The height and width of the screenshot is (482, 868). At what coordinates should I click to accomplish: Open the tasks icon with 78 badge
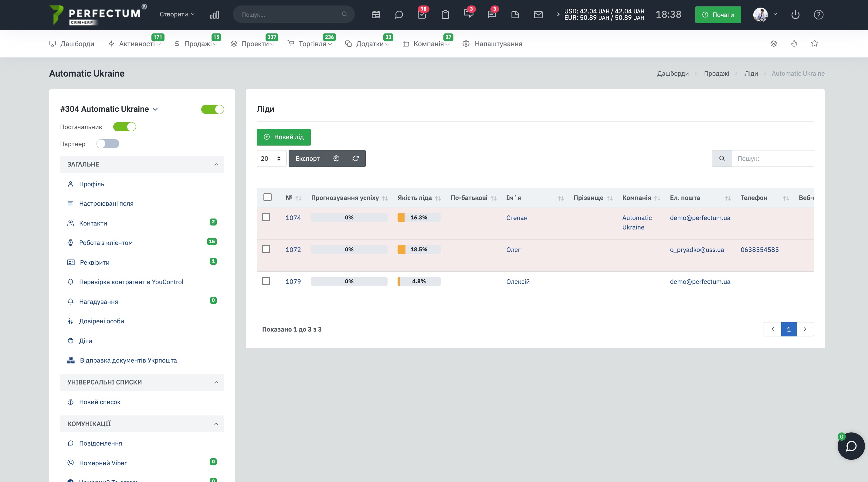(x=422, y=15)
